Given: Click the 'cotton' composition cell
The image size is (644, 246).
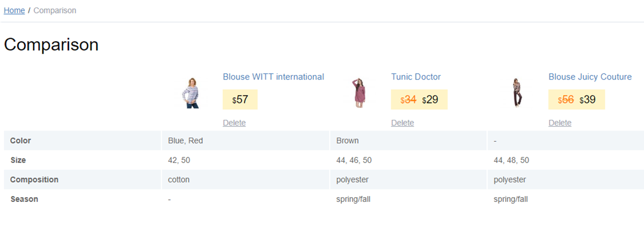Looking at the screenshot, I should click(245, 179).
